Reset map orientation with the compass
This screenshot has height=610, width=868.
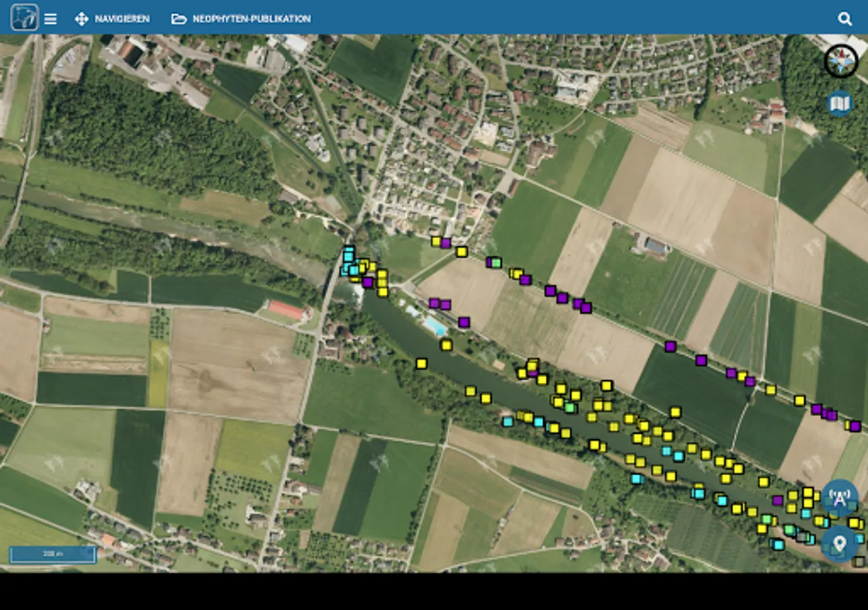coord(841,62)
